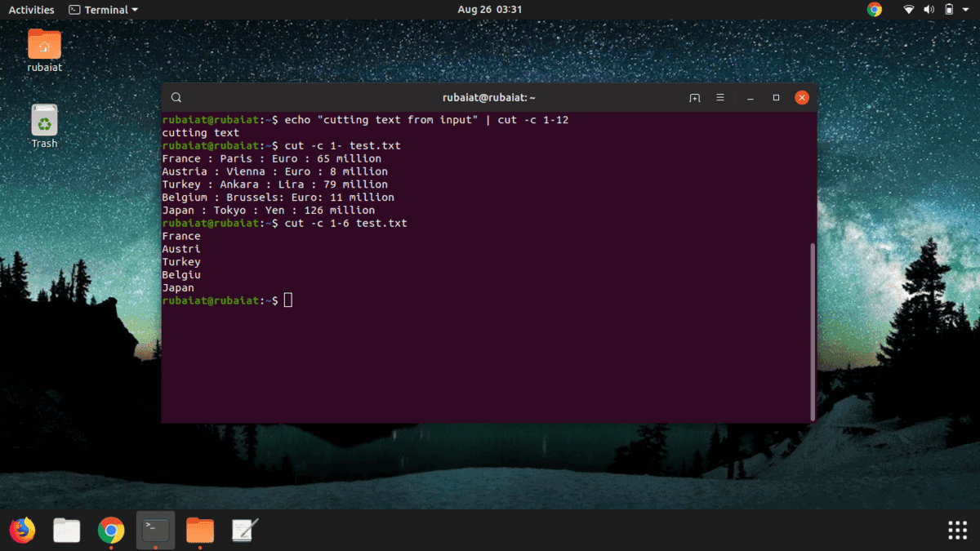This screenshot has height=551, width=980.
Task: Open Google Chrome from the dock
Action: pyautogui.click(x=111, y=530)
